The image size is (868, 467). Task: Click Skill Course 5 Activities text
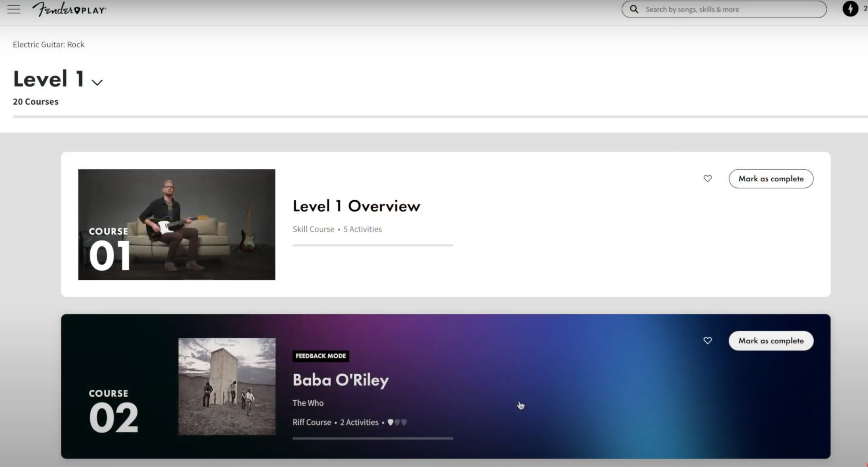point(337,229)
